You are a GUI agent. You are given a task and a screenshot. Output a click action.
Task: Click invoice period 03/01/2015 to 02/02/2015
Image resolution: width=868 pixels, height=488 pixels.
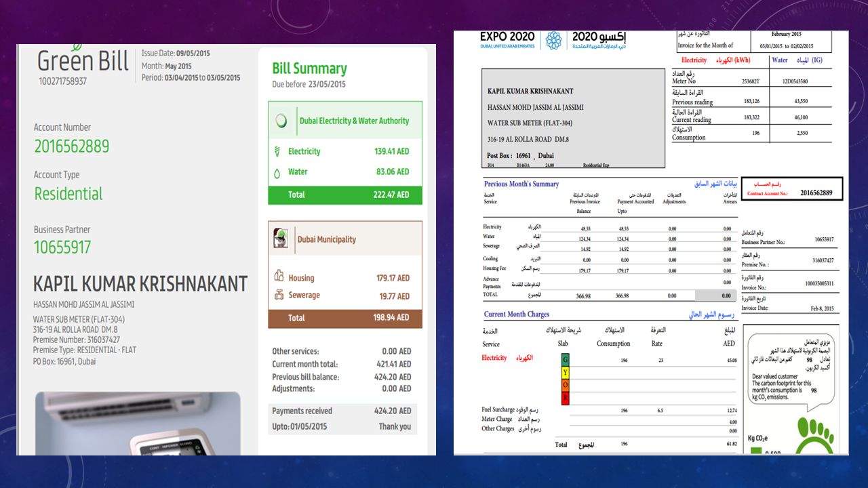tap(786, 45)
